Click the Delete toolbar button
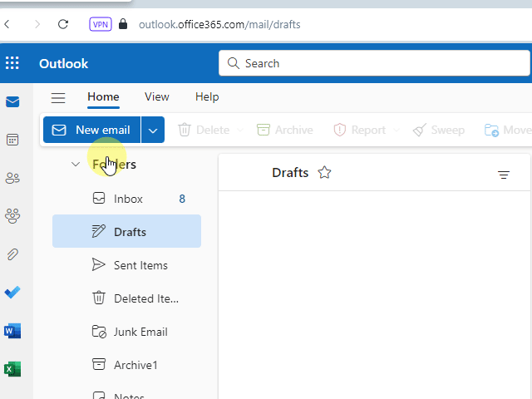The image size is (532, 399). pyautogui.click(x=204, y=130)
